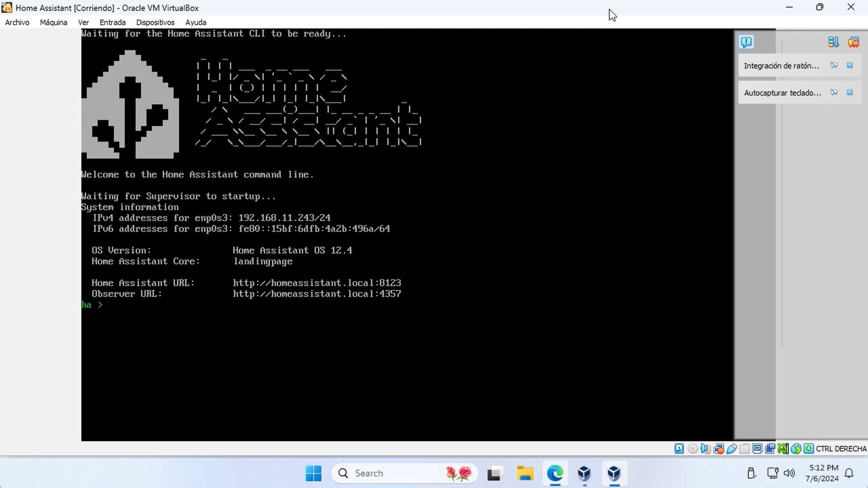Open VirtualBox Máquina menu
Viewport: 868px width, 488px height.
click(x=53, y=22)
